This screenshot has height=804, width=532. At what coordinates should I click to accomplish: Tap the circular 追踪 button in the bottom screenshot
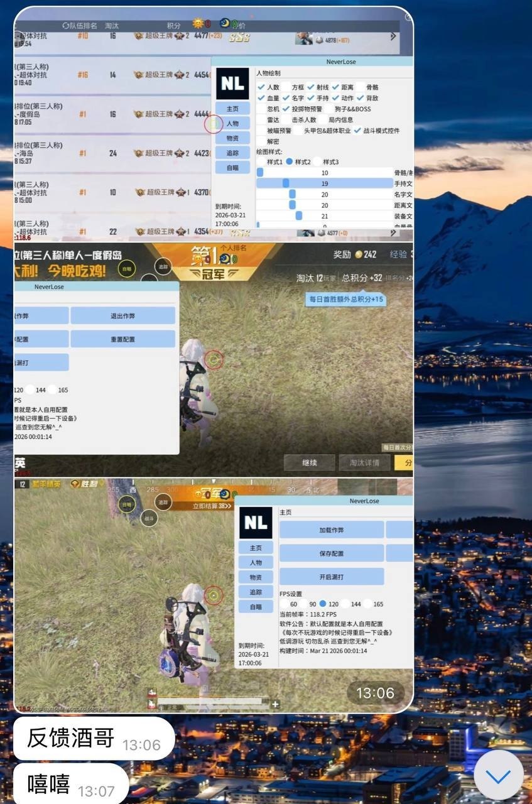point(163,502)
